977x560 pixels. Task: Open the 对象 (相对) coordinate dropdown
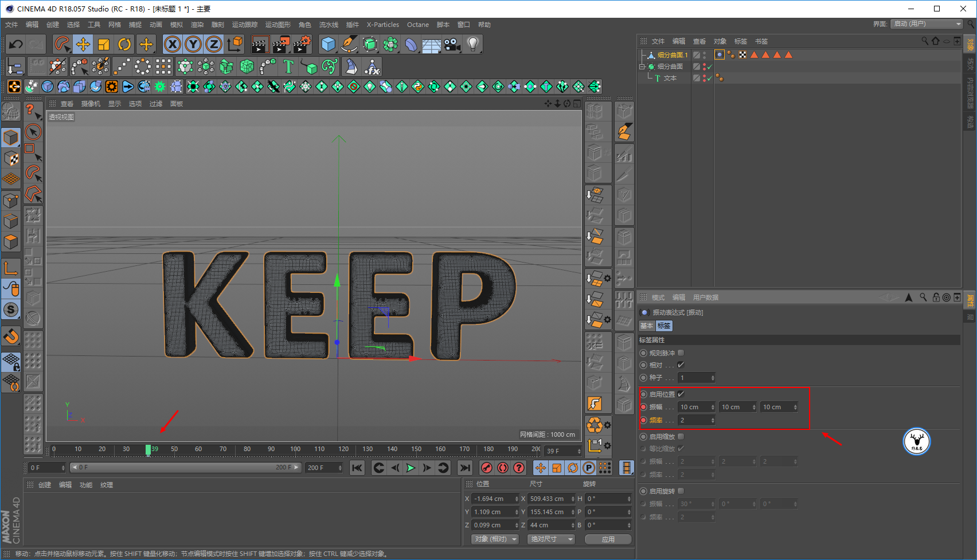(495, 539)
